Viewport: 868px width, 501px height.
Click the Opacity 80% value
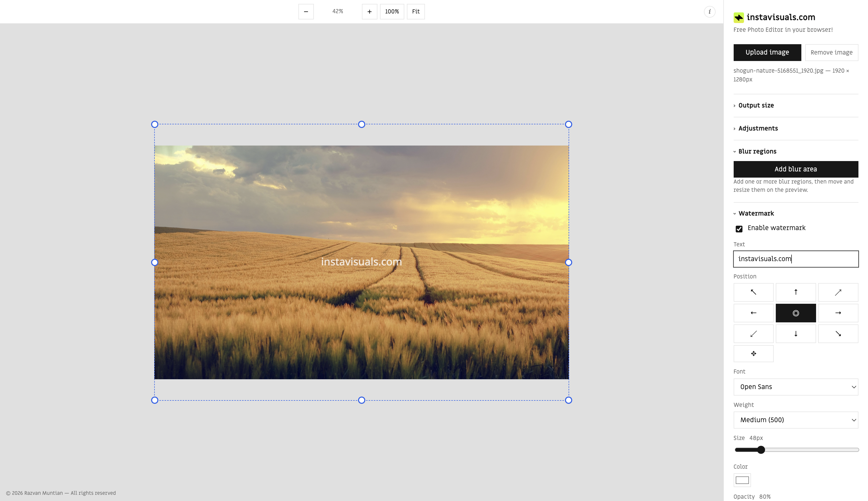[x=764, y=497]
